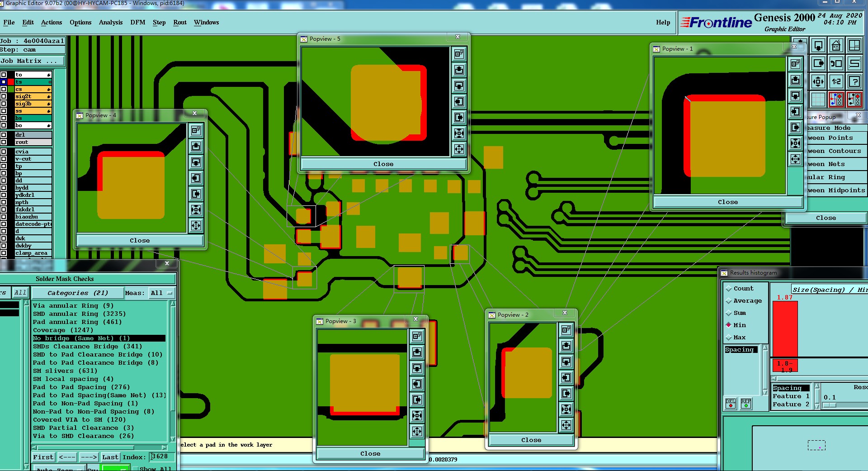Click the colored netlist traffic-light icon
The image size is (868, 471).
(836, 100)
